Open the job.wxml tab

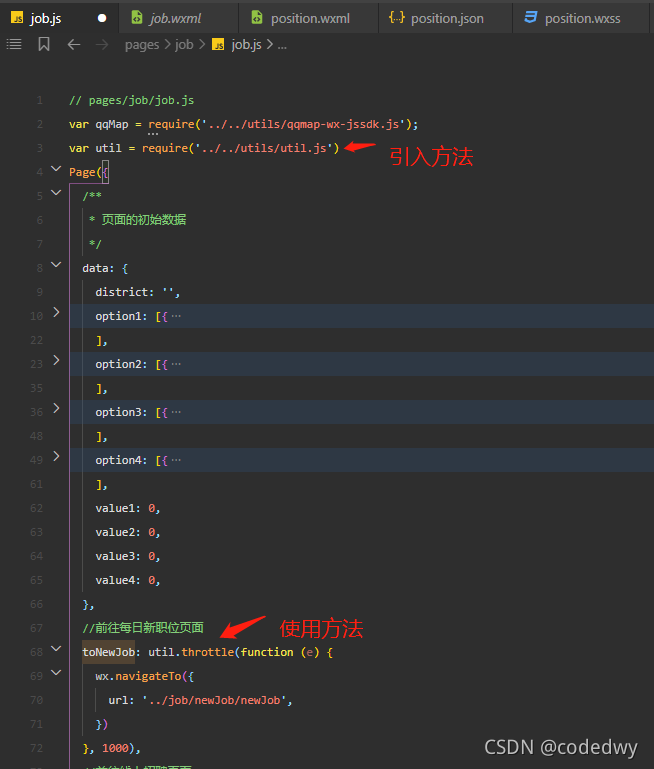(178, 18)
